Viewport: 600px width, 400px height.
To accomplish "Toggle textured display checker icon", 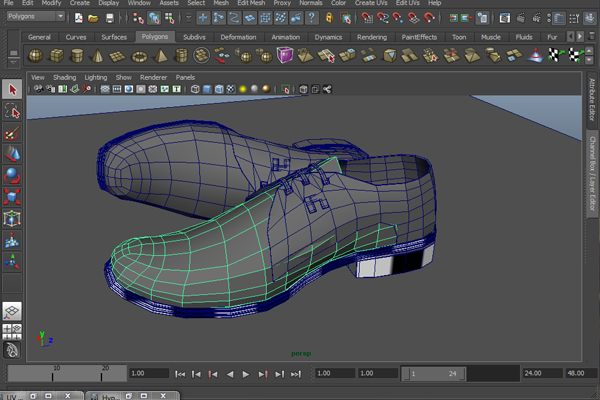I will click(231, 89).
